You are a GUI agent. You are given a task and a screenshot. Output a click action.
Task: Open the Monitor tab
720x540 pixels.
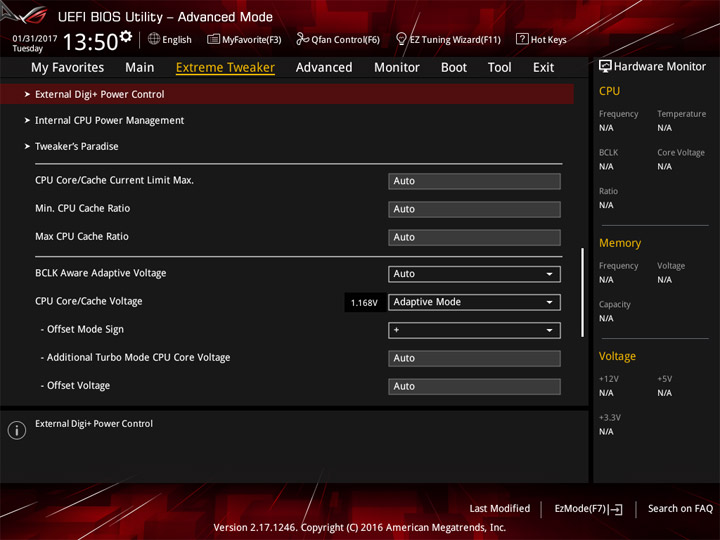[397, 68]
